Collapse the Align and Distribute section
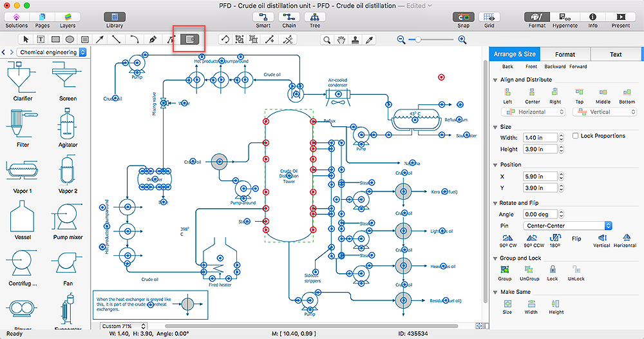This screenshot has width=644, height=339. [495, 80]
